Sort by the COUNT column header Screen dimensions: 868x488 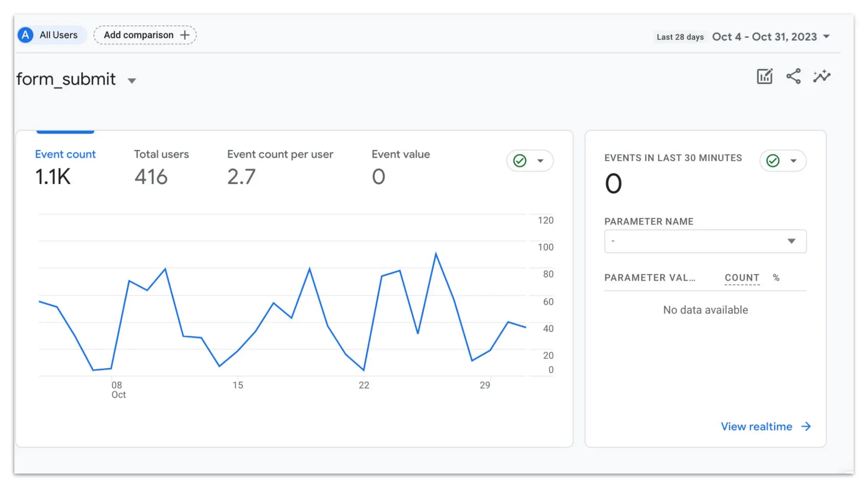click(741, 278)
